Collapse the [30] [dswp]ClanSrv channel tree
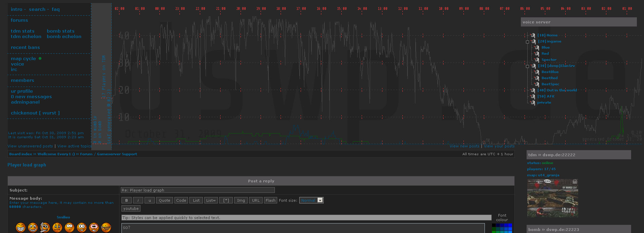This screenshot has width=644, height=233. (x=528, y=66)
